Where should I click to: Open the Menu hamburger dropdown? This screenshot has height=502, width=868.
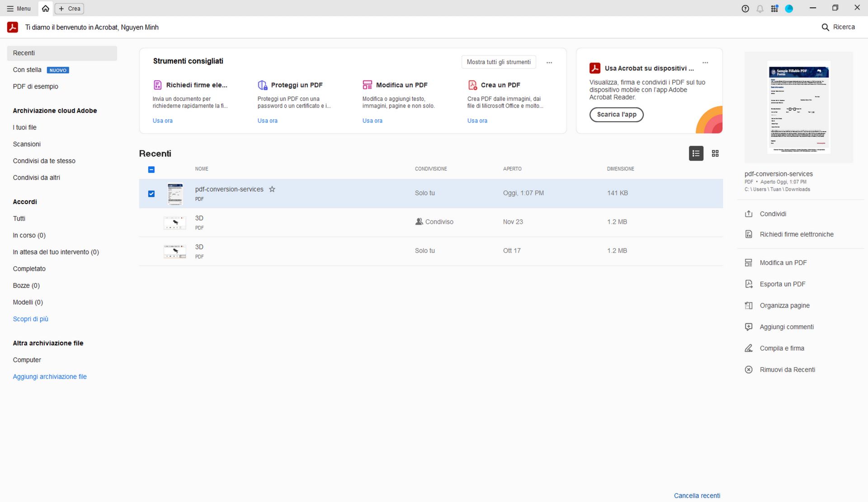point(19,9)
